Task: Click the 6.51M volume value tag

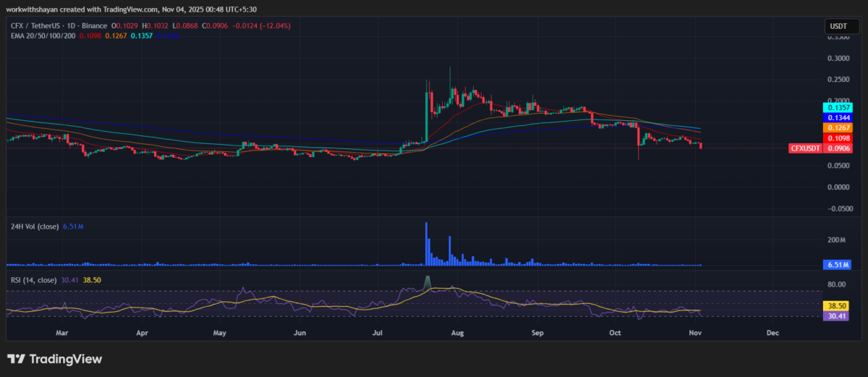Action: pos(837,265)
